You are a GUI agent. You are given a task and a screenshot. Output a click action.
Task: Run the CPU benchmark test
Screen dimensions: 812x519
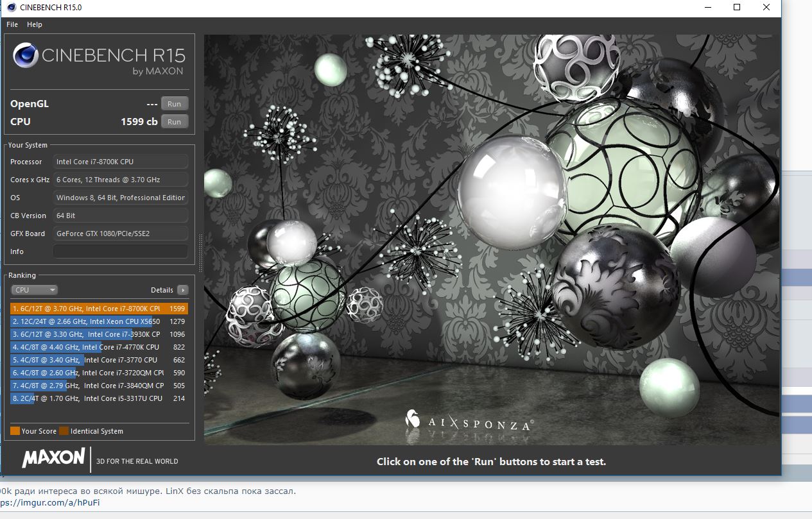click(175, 122)
